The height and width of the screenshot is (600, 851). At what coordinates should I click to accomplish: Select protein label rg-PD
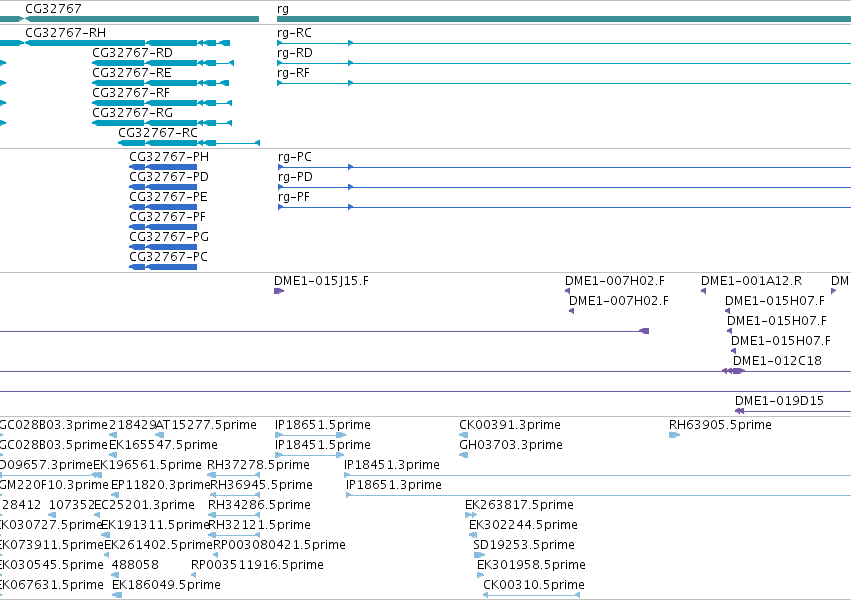click(x=295, y=177)
